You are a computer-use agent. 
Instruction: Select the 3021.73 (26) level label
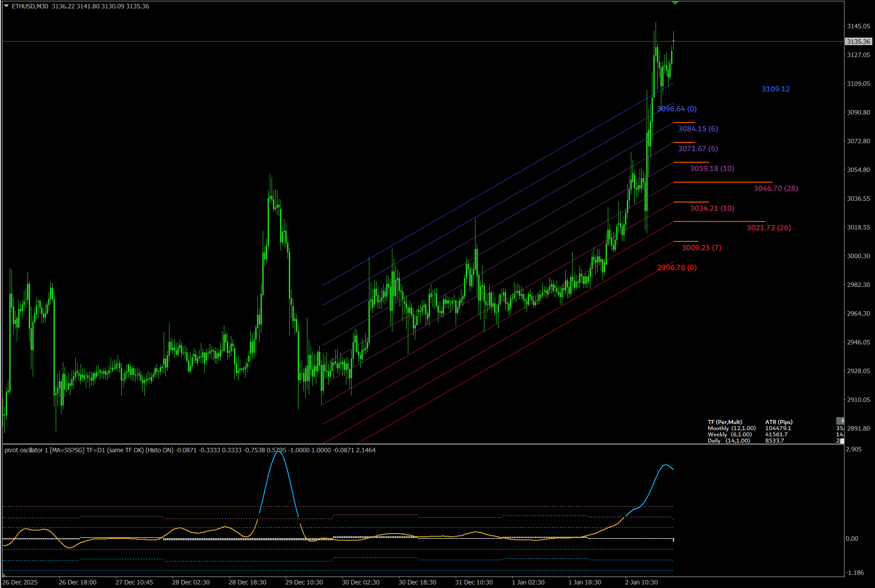coord(768,228)
